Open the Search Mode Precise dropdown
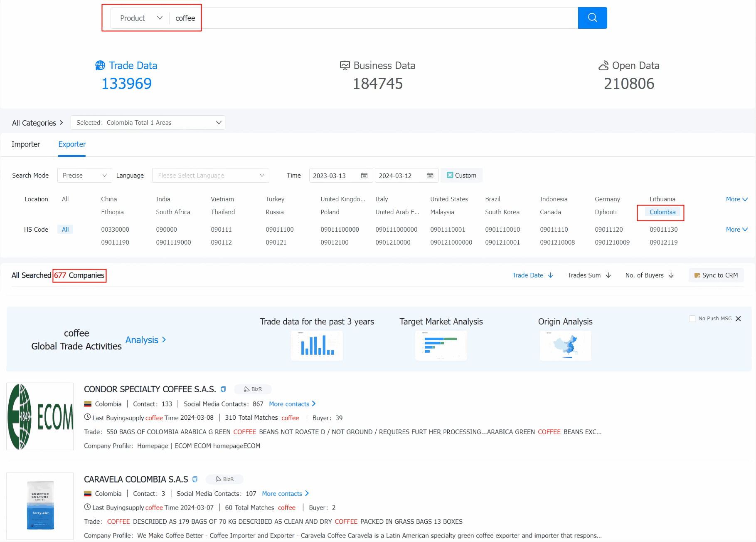 tap(84, 176)
